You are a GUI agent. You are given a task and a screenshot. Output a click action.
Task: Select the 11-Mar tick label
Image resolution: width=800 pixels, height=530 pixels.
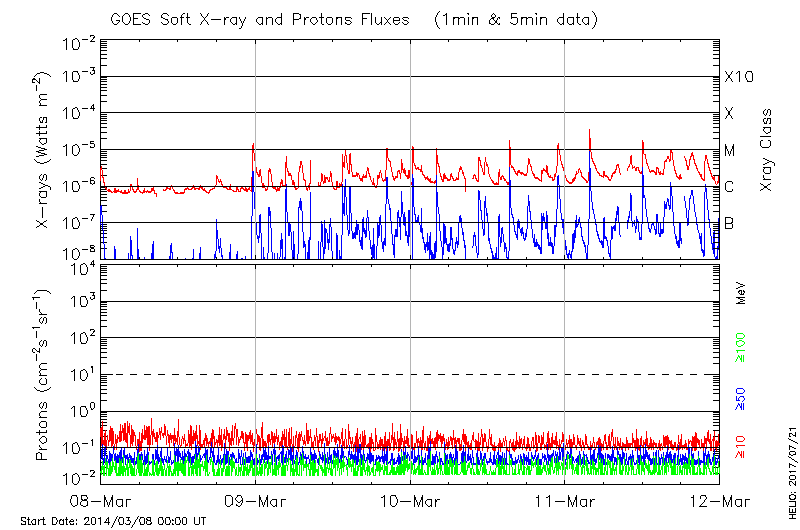[x=565, y=501]
